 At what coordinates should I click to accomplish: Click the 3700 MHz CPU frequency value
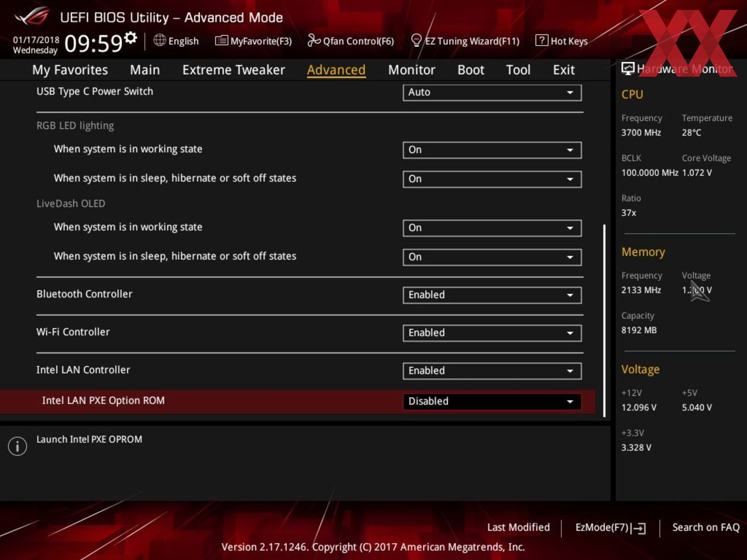641,132
